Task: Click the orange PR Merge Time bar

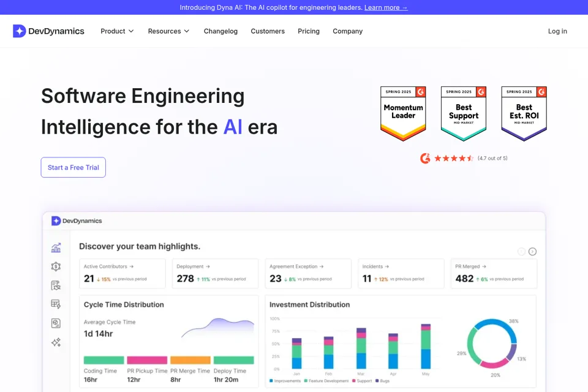Action: click(190, 360)
